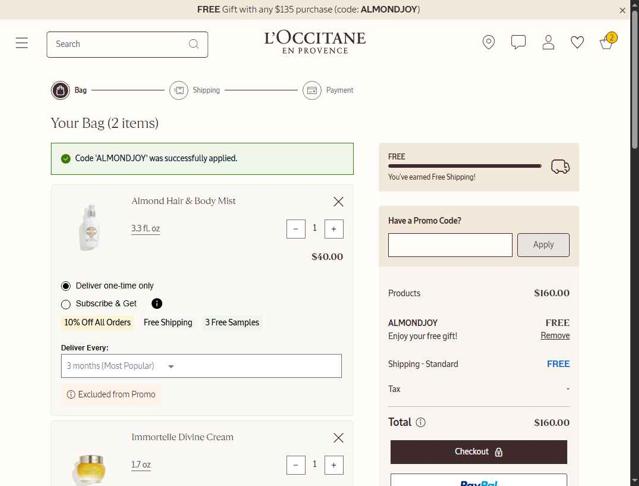This screenshot has height=486, width=639.
Task: Click the green success checkmark icon
Action: (66, 158)
